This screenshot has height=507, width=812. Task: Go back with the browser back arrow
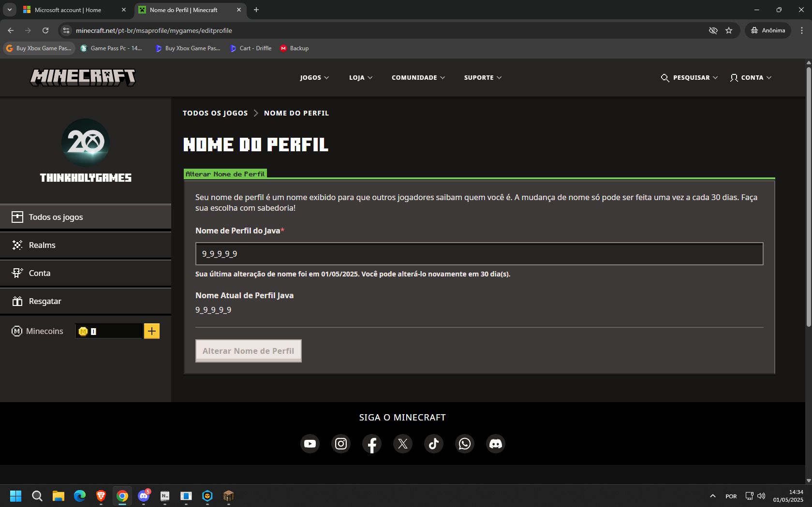(11, 30)
